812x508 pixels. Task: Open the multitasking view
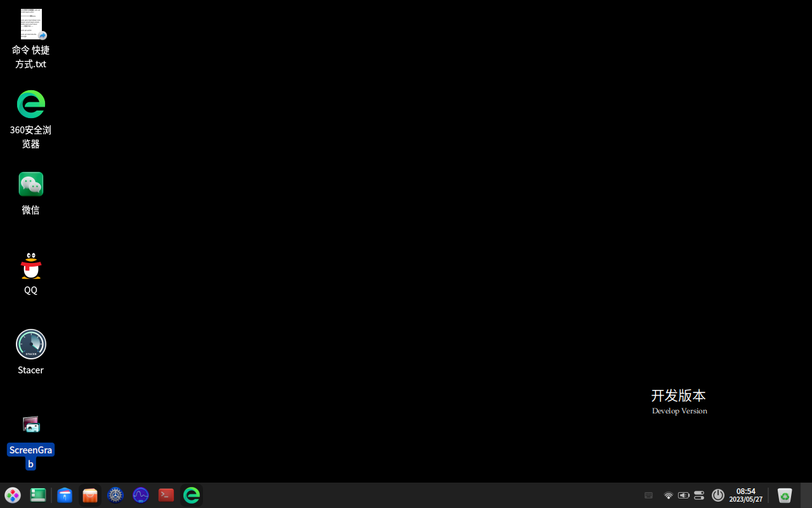(x=37, y=495)
